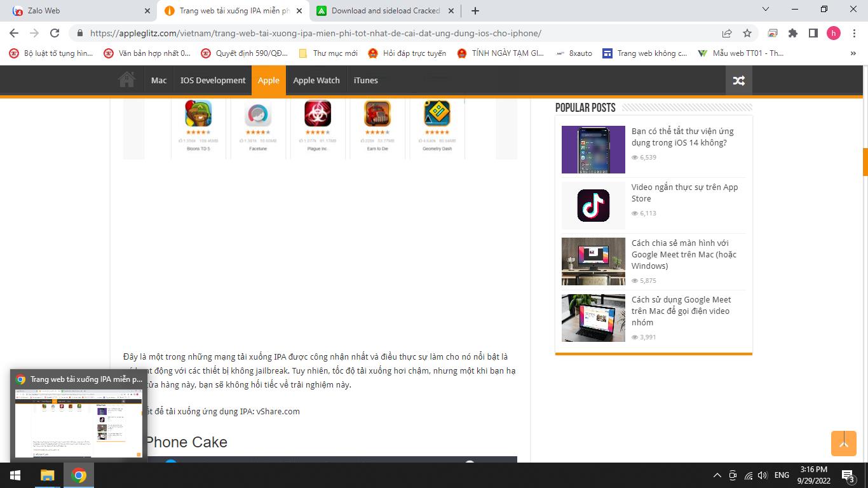
Task: Expand hidden bookmarks with double chevron
Action: [853, 53]
